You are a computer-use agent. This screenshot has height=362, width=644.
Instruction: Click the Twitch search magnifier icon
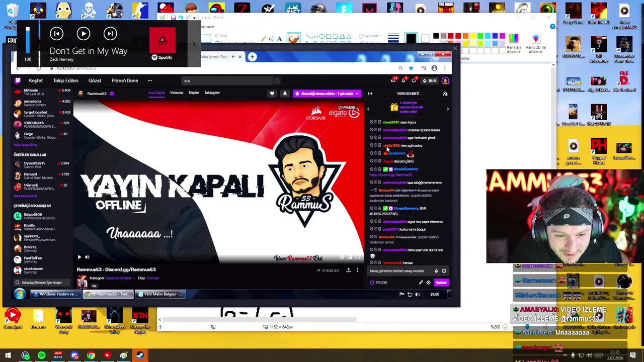click(277, 80)
